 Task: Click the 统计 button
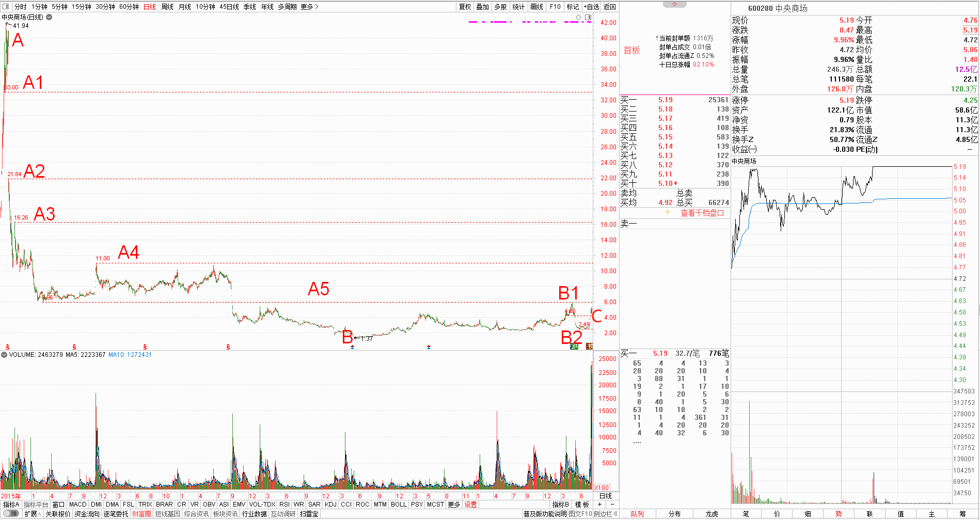tap(518, 7)
